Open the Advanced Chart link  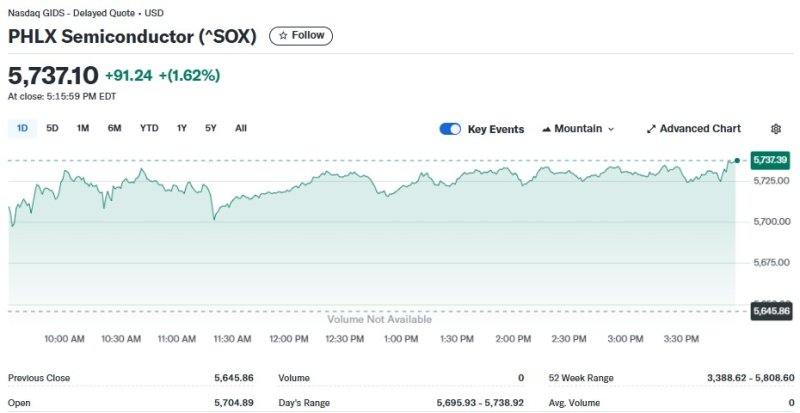click(x=700, y=129)
